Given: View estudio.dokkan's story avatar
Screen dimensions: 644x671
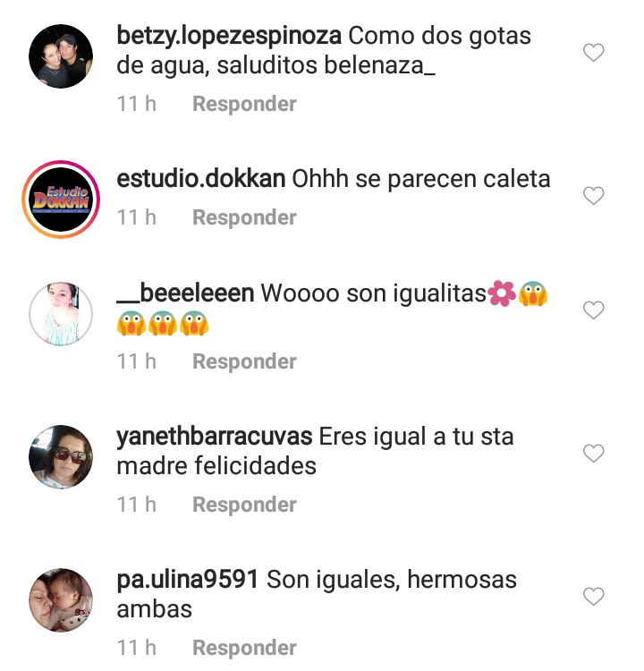Looking at the screenshot, I should [x=61, y=200].
